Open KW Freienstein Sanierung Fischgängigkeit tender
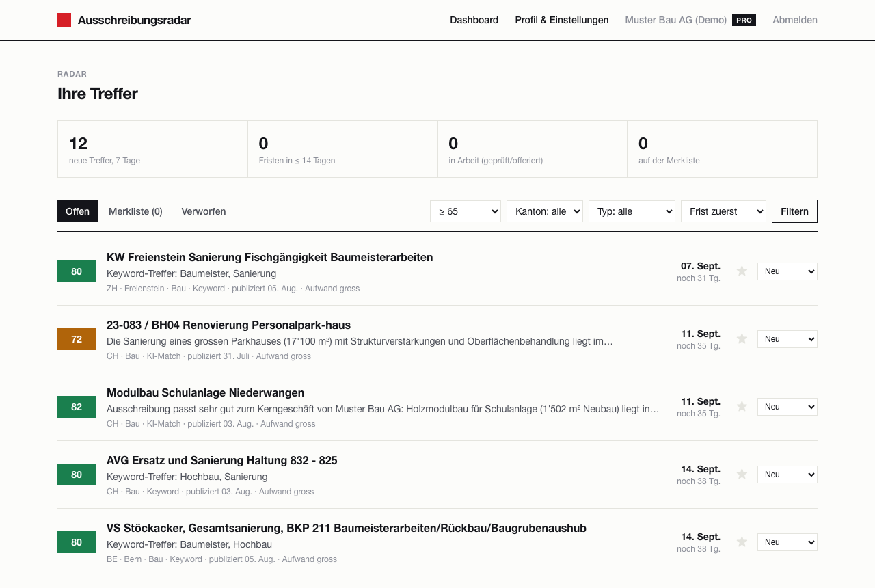The height and width of the screenshot is (588, 875). [270, 258]
